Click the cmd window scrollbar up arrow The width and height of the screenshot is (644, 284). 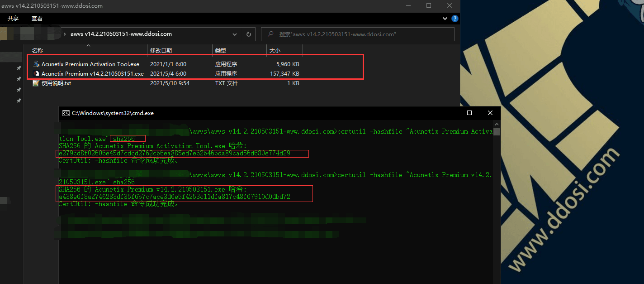497,123
